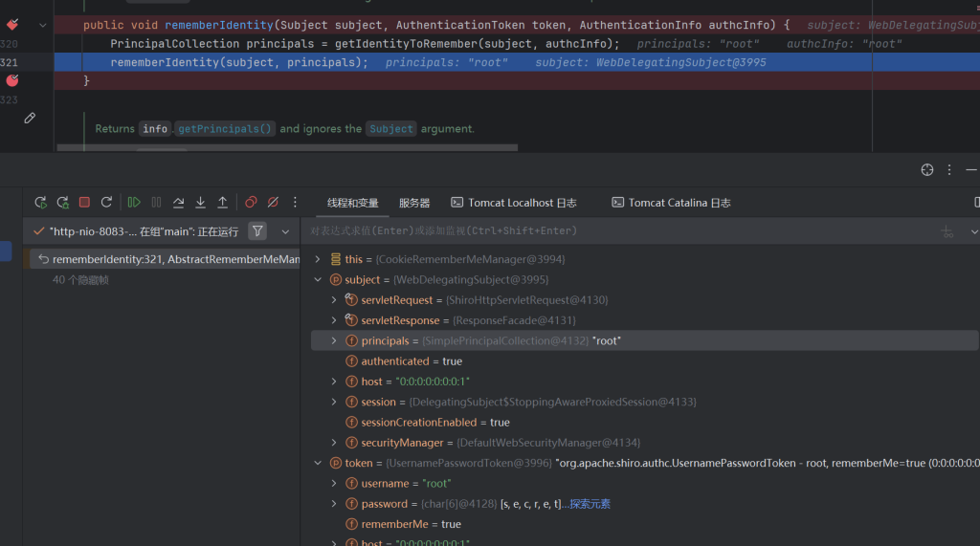Click the thread filter funnel icon
The width and height of the screenshot is (980, 546).
click(x=257, y=230)
